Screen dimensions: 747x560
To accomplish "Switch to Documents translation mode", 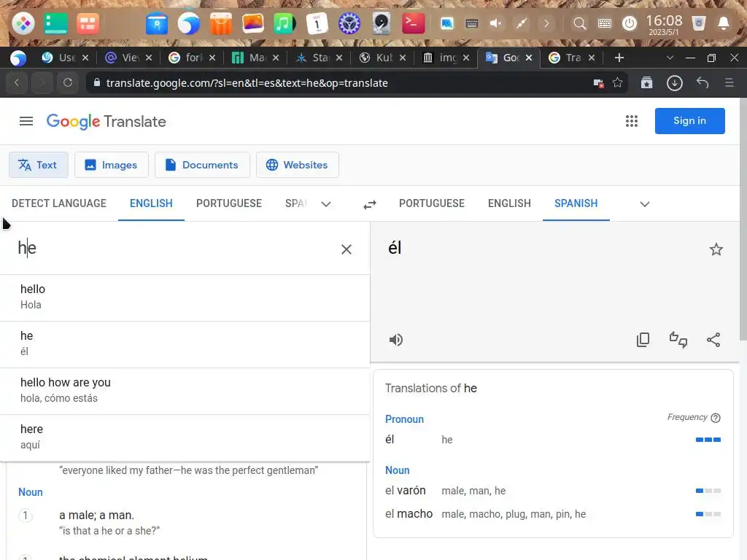I will click(202, 165).
